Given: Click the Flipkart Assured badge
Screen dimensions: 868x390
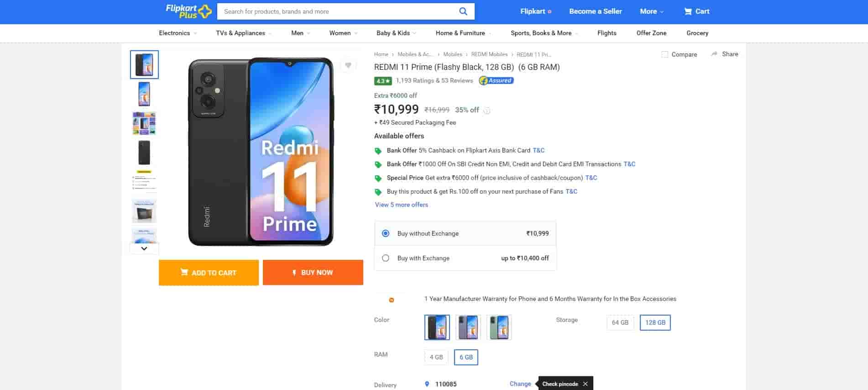Looking at the screenshot, I should tap(496, 81).
